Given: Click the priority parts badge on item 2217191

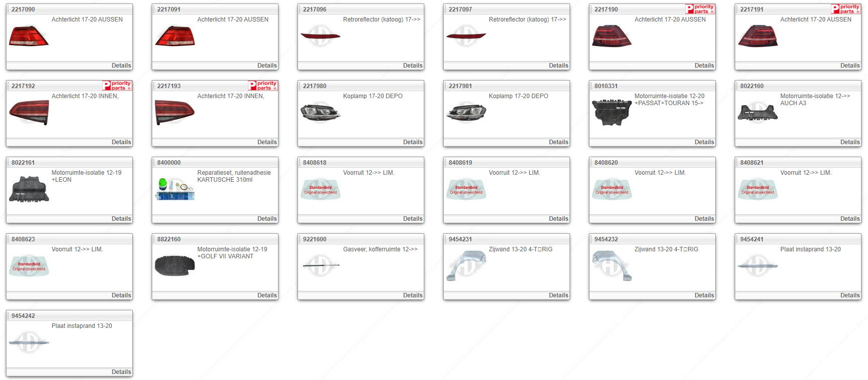Looking at the screenshot, I should [845, 9].
